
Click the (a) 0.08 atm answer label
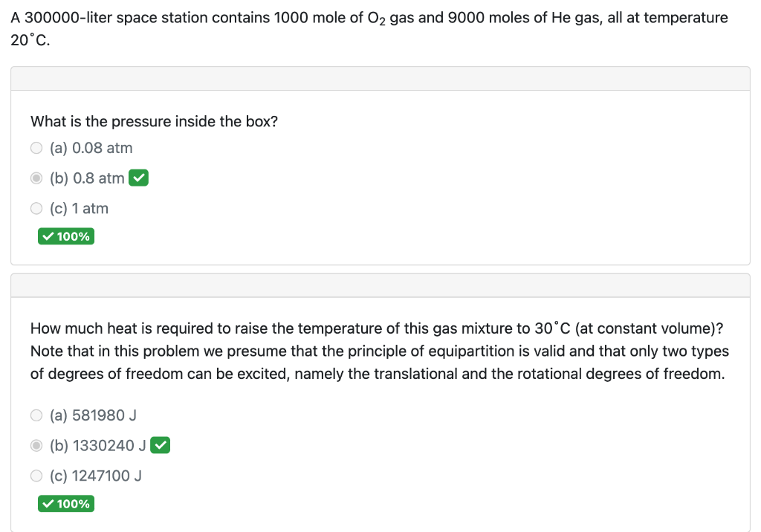click(91, 148)
